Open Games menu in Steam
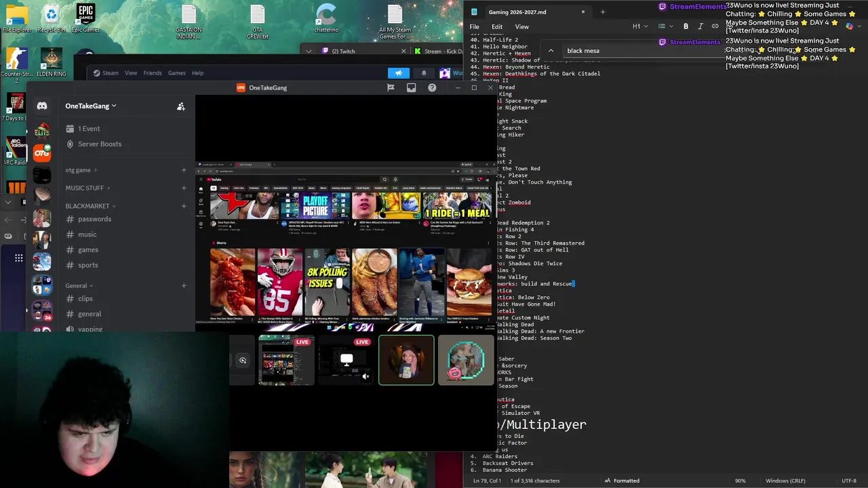Image resolution: width=868 pixels, height=488 pixels. pyautogui.click(x=177, y=73)
